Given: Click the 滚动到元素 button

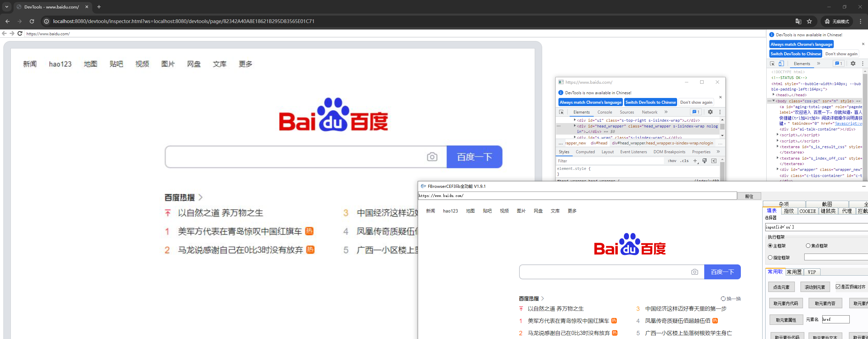Looking at the screenshot, I should coord(815,287).
